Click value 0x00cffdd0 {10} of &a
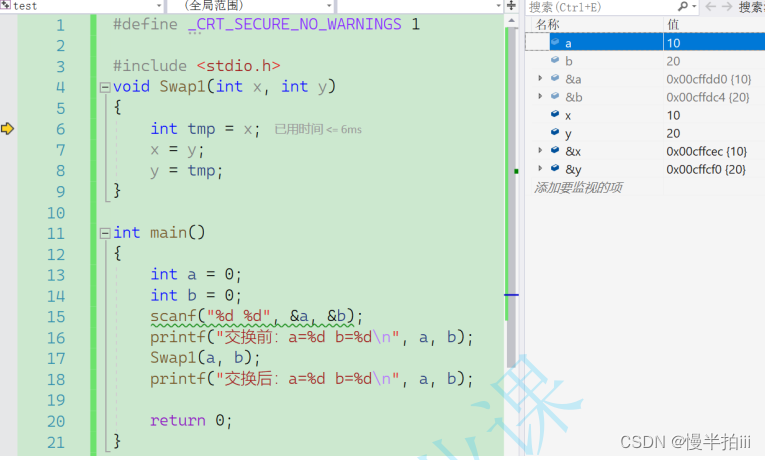The height and width of the screenshot is (460, 765). 708,79
